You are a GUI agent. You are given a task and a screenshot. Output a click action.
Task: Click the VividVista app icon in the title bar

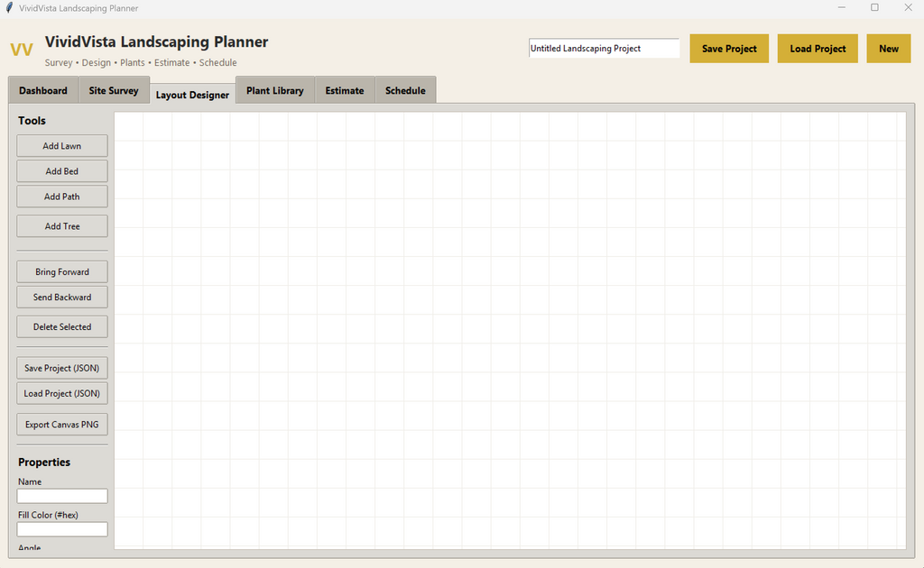point(9,7)
